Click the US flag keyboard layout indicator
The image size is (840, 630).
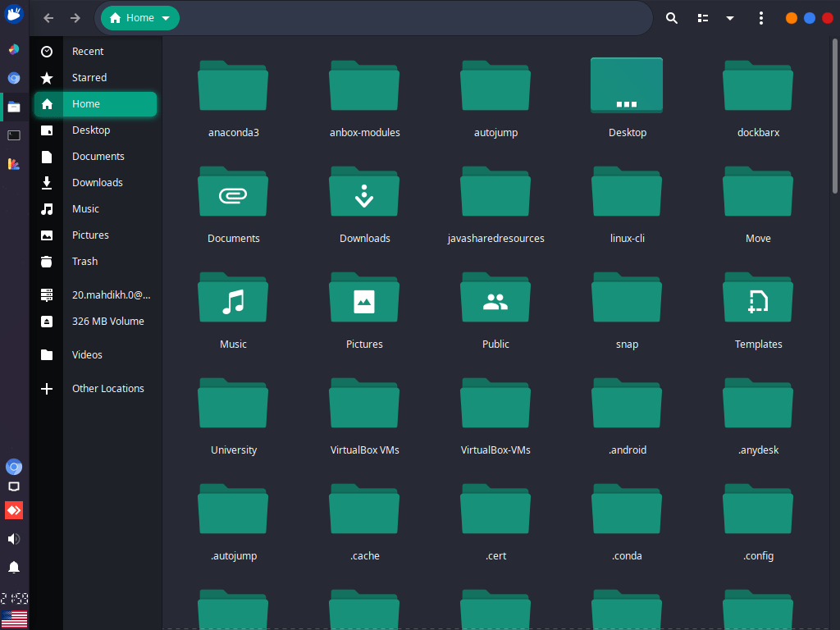point(13,619)
